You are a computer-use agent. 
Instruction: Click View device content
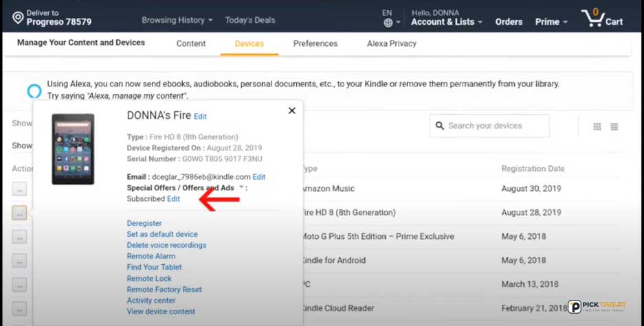coord(161,312)
